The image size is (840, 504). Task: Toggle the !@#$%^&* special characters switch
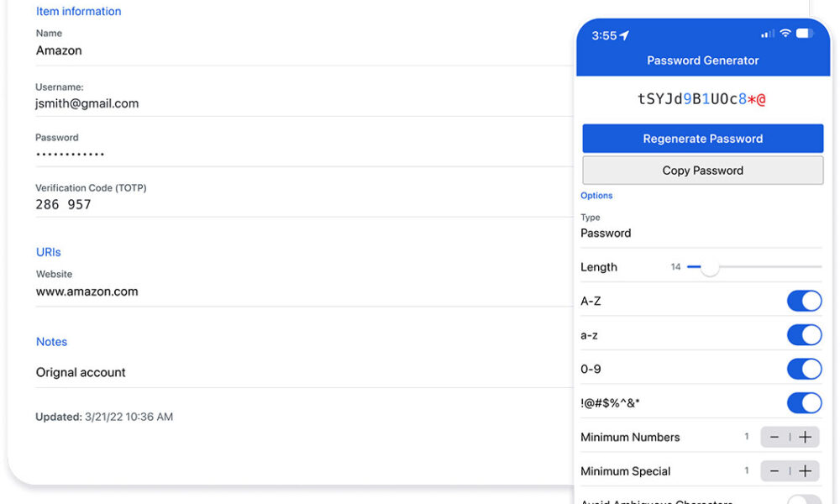coord(804,402)
